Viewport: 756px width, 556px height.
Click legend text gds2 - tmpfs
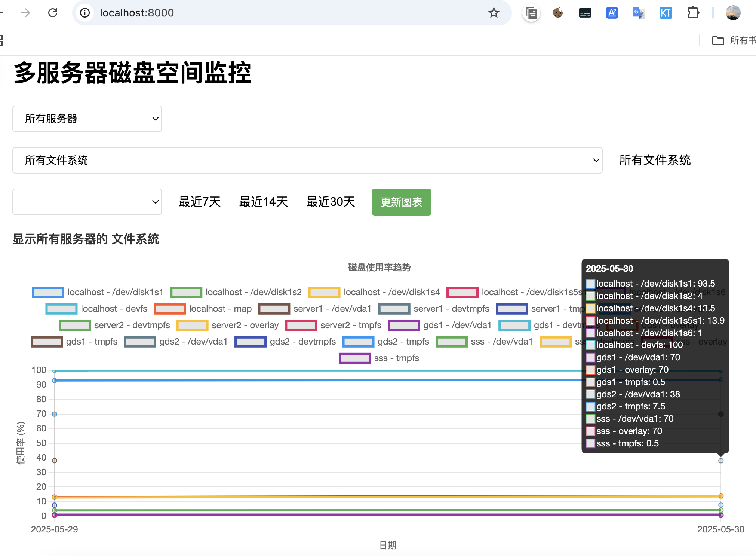403,342
